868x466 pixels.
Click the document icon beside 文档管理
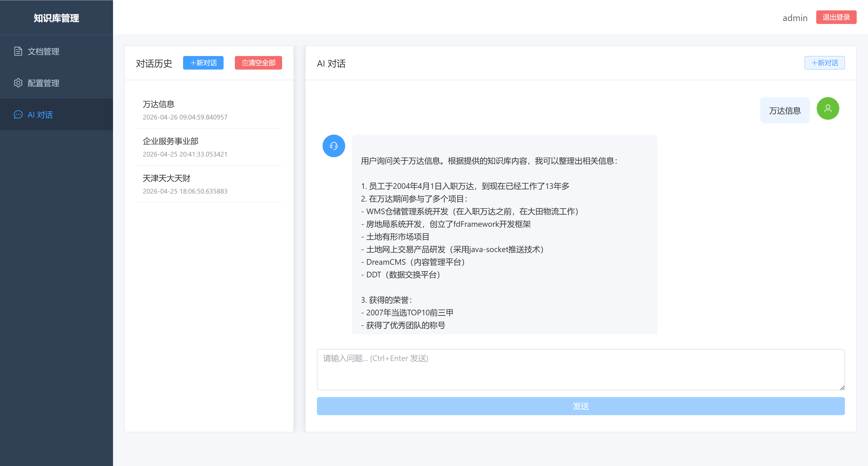click(x=18, y=51)
